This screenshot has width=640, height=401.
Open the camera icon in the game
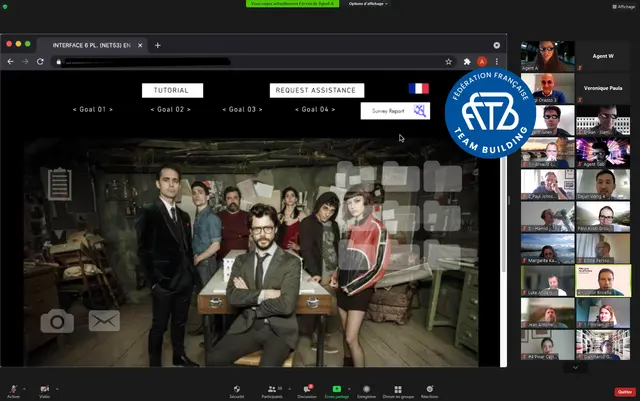click(57, 321)
